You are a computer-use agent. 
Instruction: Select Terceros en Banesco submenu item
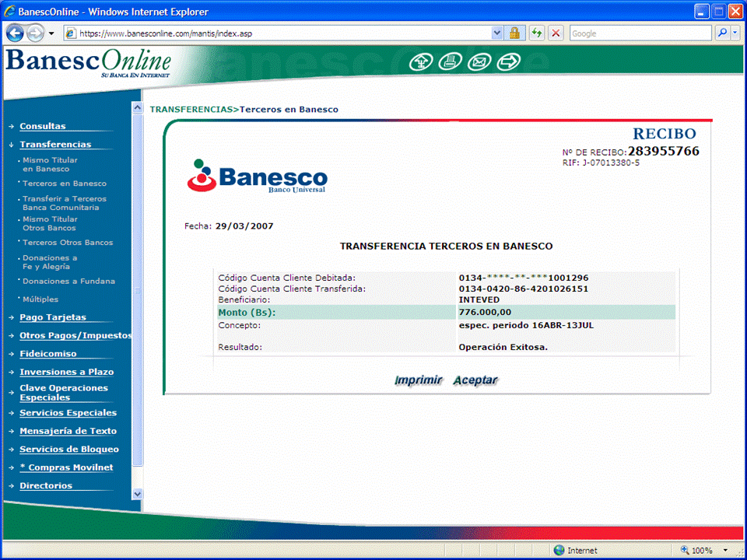pyautogui.click(x=65, y=184)
